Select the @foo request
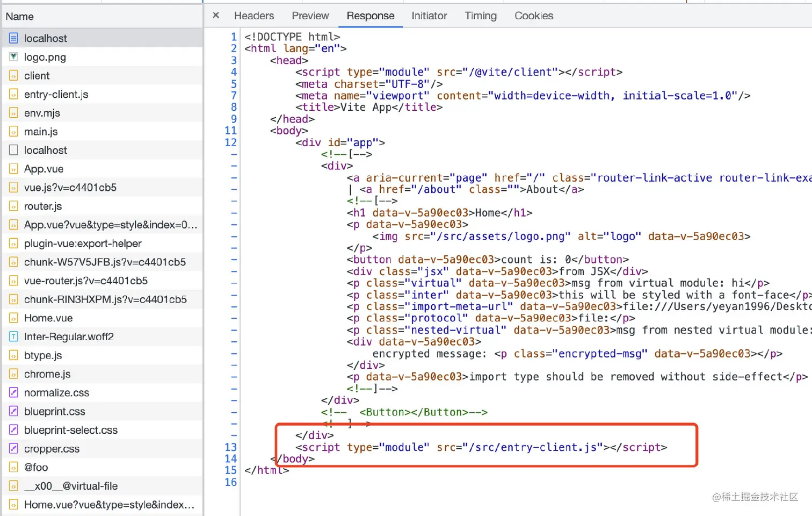The height and width of the screenshot is (516, 812). [x=102, y=467]
